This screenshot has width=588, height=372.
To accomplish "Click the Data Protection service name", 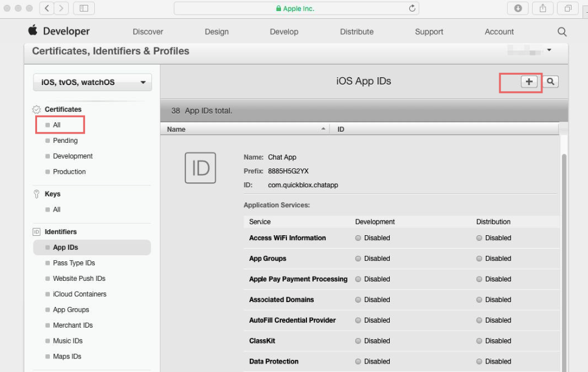I will coord(274,362).
